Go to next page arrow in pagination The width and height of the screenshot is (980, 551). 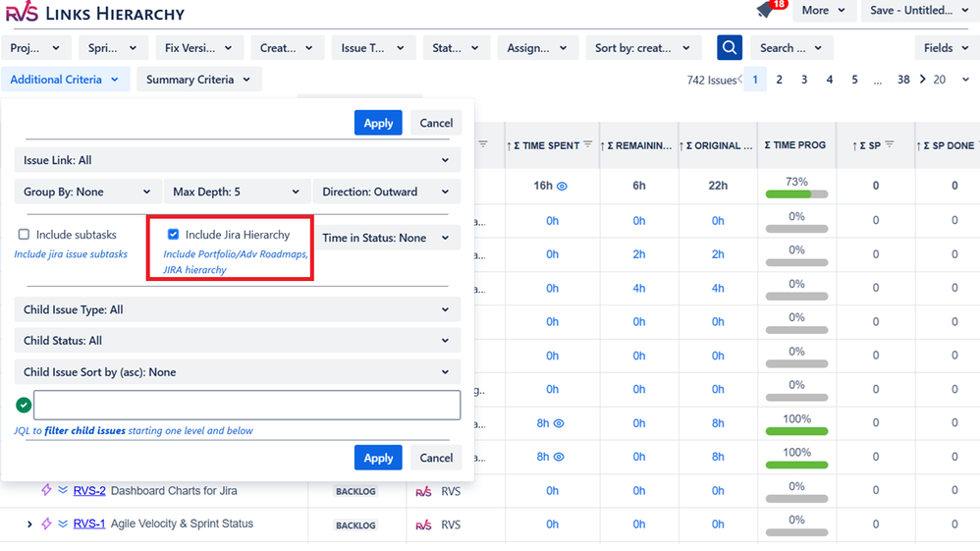pyautogui.click(x=922, y=80)
